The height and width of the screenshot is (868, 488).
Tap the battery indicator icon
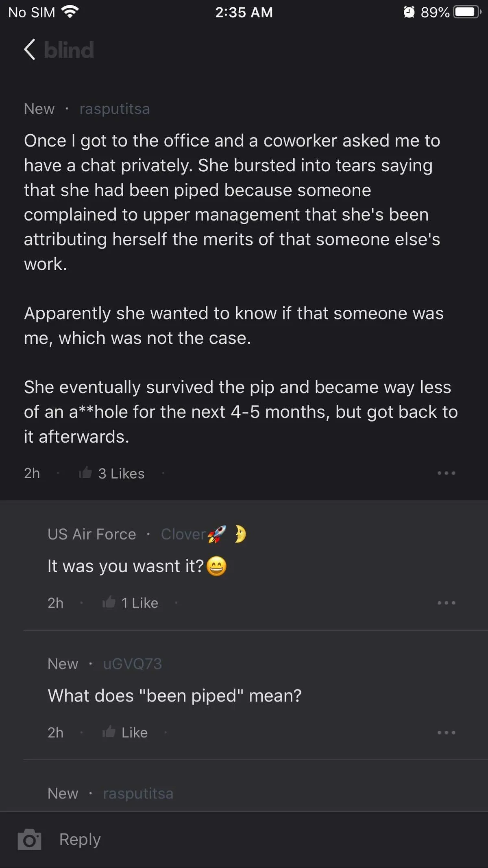467,12
